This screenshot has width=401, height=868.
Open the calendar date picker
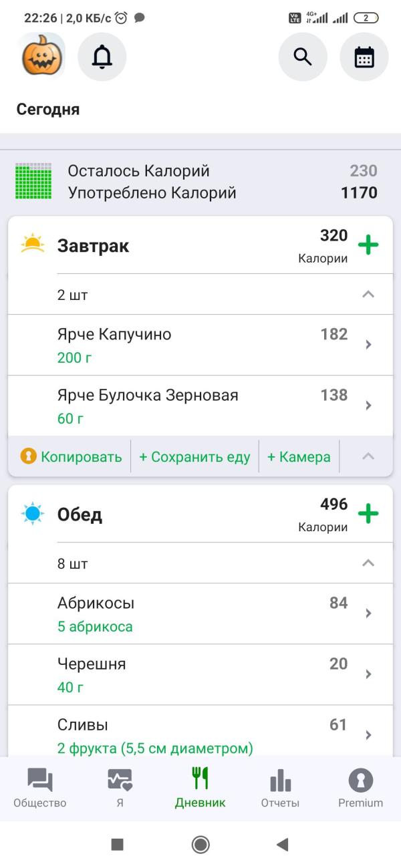tap(364, 57)
